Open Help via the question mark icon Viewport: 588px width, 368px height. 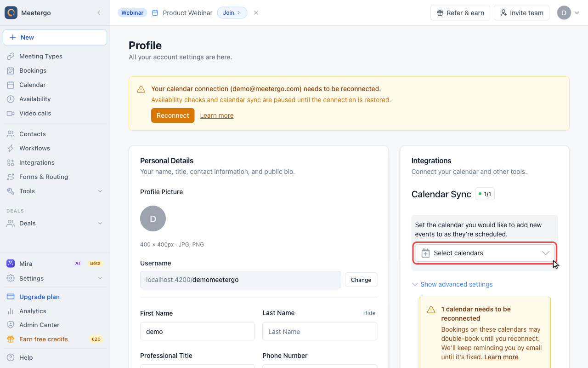click(11, 357)
